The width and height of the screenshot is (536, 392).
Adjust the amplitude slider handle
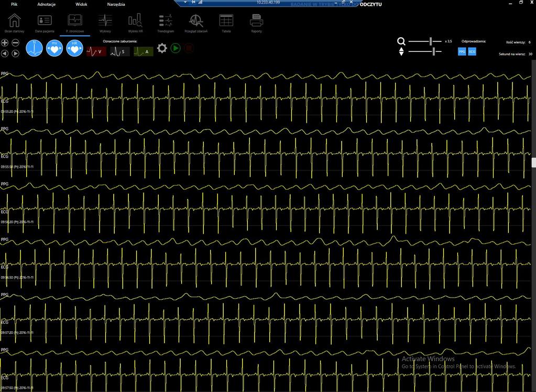[x=434, y=52]
